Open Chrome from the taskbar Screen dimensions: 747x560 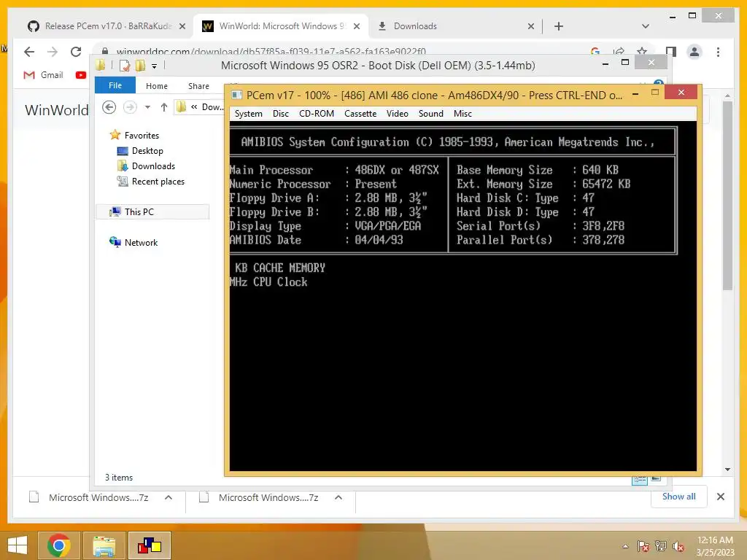tap(59, 545)
